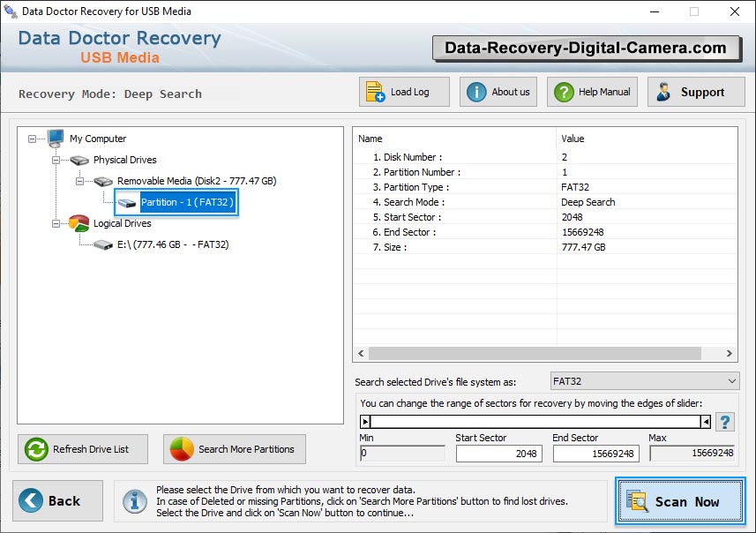Click the sector range slider track
Image resolution: width=756 pixels, height=533 pixels.
click(x=535, y=422)
